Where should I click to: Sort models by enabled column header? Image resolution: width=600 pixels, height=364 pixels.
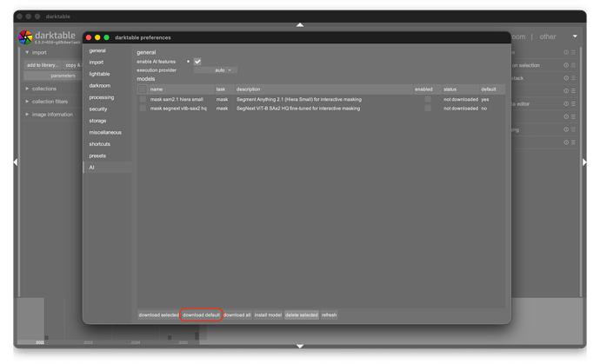(x=428, y=89)
